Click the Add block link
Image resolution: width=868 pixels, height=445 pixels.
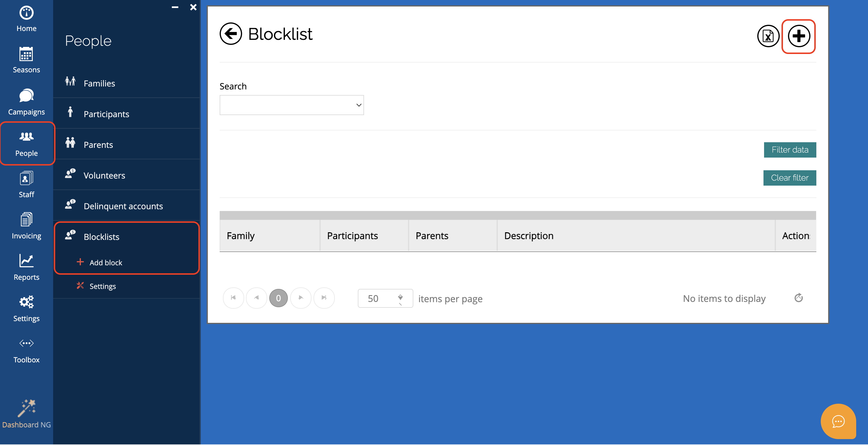tap(105, 262)
